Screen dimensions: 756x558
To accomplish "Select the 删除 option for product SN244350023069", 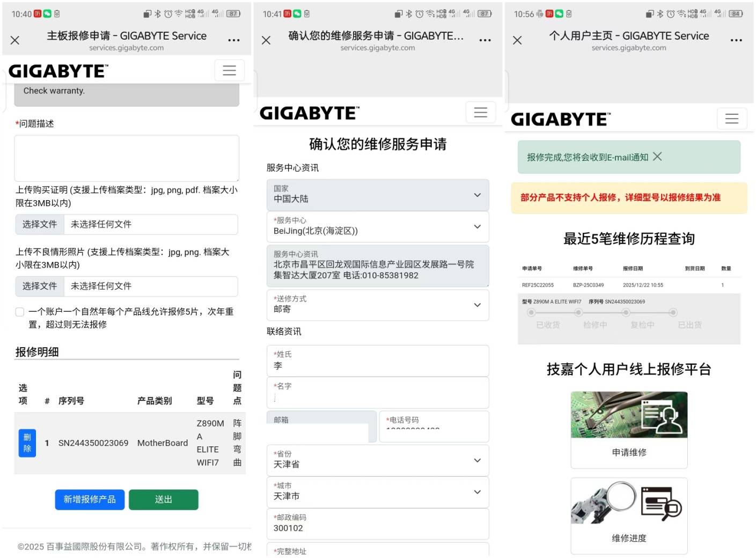I will (27, 443).
